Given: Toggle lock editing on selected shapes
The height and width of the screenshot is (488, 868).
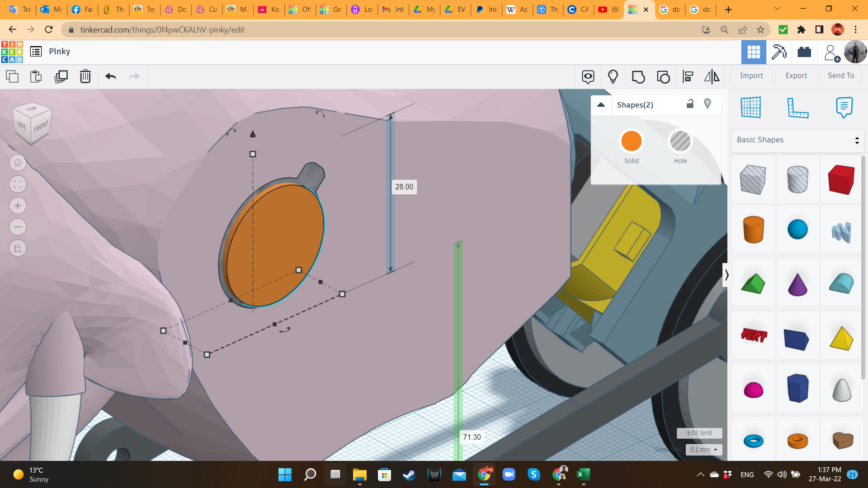Looking at the screenshot, I should (x=690, y=104).
